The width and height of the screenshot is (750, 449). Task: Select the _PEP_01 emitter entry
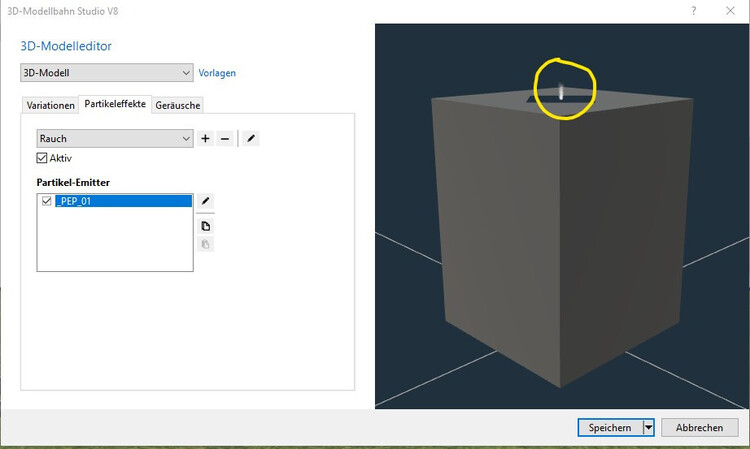[123, 201]
